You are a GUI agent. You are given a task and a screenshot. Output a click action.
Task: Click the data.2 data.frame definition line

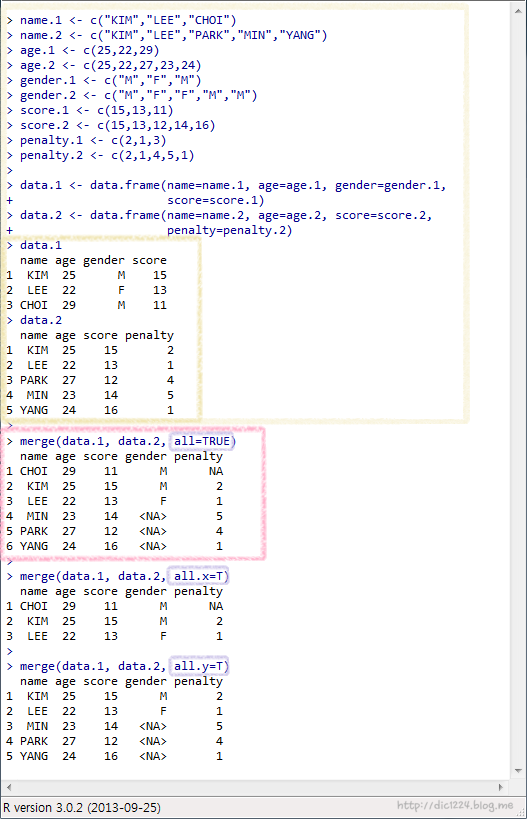220,223
